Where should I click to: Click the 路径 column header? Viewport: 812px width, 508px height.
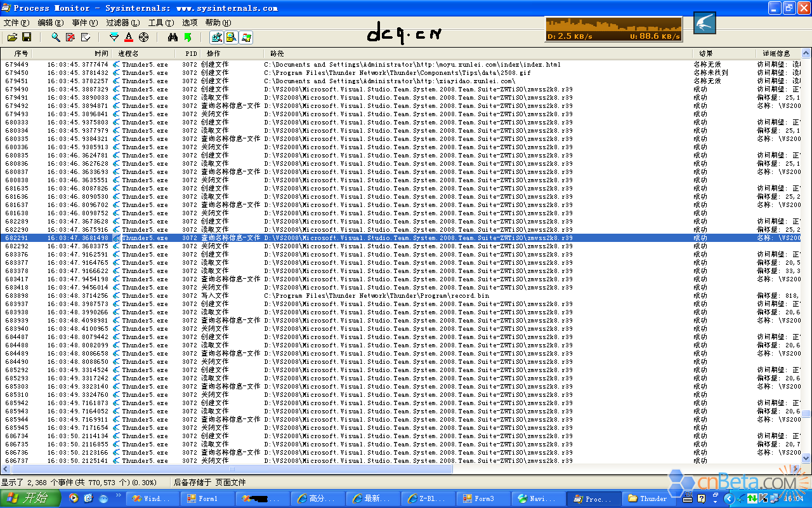coord(478,53)
